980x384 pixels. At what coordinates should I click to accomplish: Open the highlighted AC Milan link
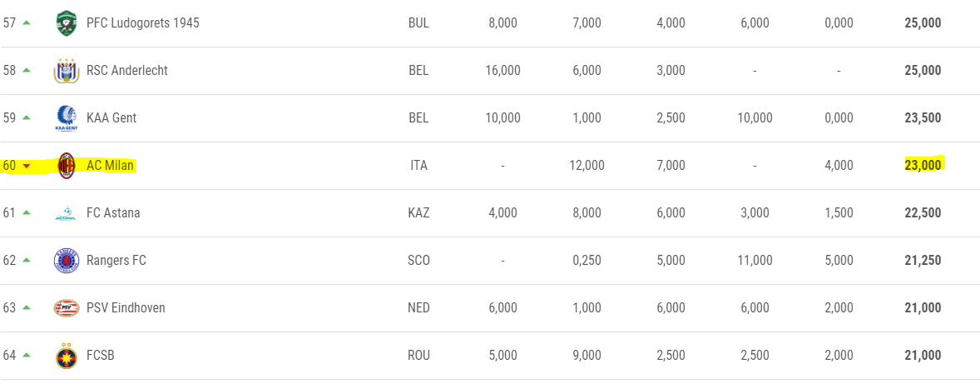(x=110, y=166)
